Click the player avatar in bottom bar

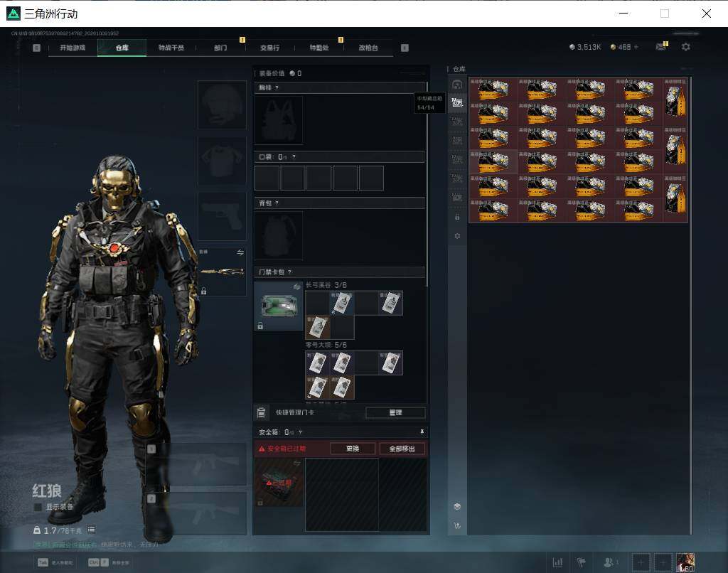[x=685, y=562]
